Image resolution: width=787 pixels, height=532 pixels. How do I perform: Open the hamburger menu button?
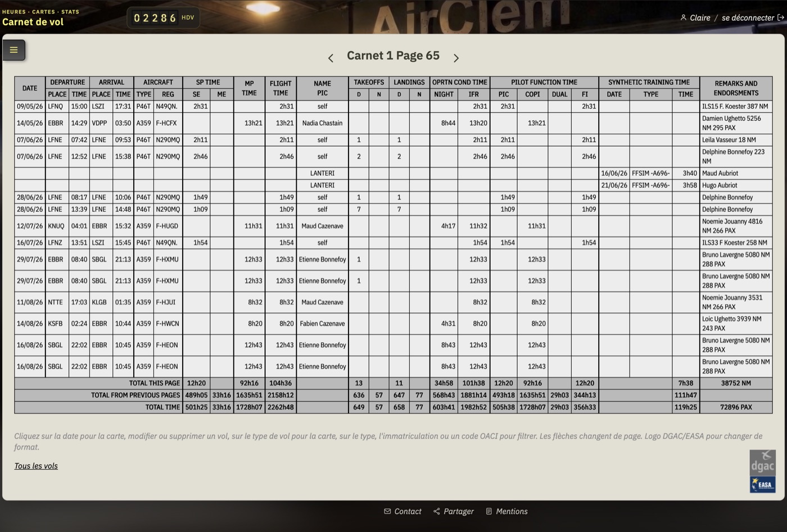coord(14,50)
